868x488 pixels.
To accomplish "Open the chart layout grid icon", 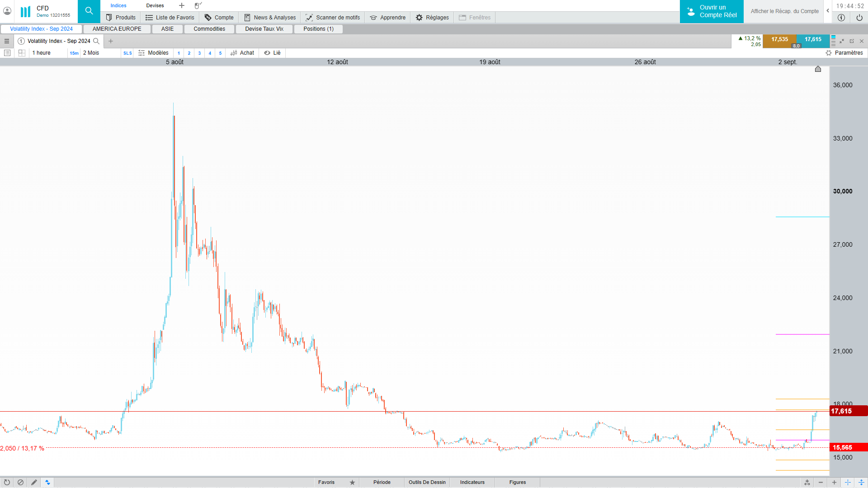I will click(x=22, y=53).
